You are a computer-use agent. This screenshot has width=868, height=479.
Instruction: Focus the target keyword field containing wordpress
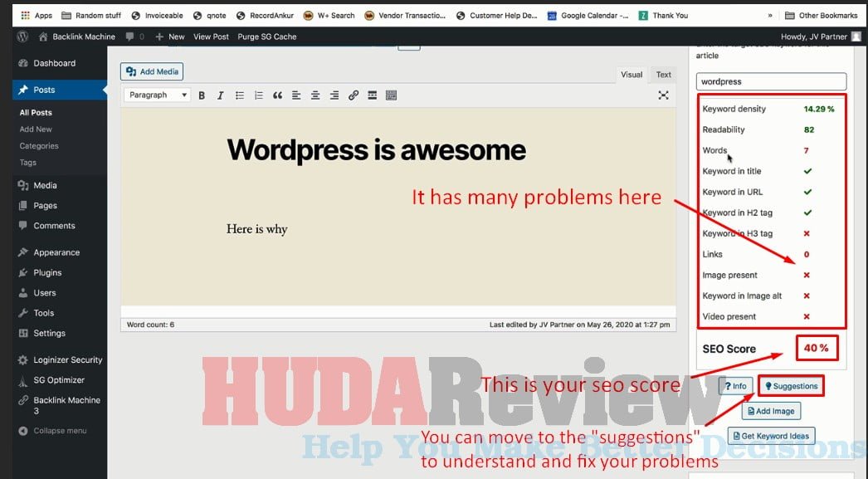(x=771, y=81)
